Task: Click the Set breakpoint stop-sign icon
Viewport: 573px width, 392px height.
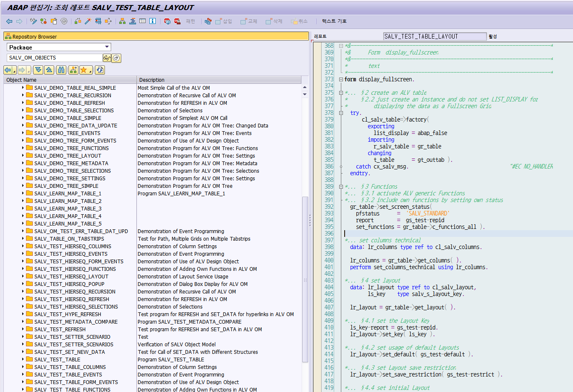Action: [x=167, y=21]
